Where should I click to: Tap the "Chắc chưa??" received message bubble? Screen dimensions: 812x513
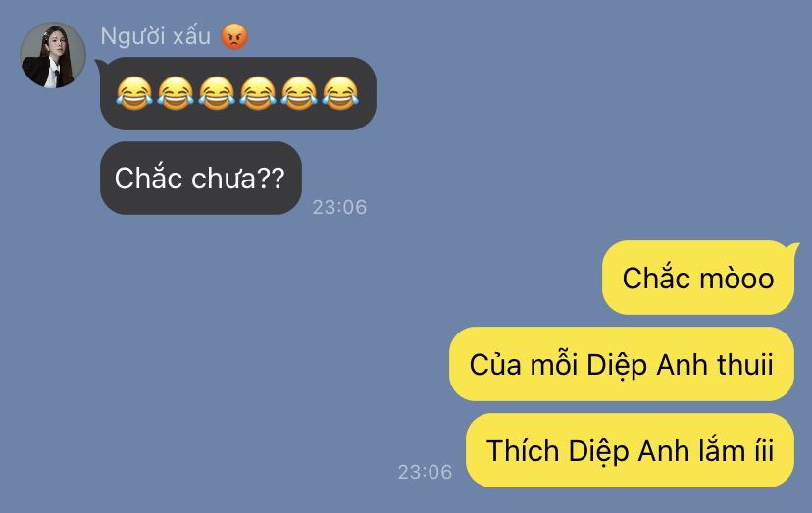point(201,178)
